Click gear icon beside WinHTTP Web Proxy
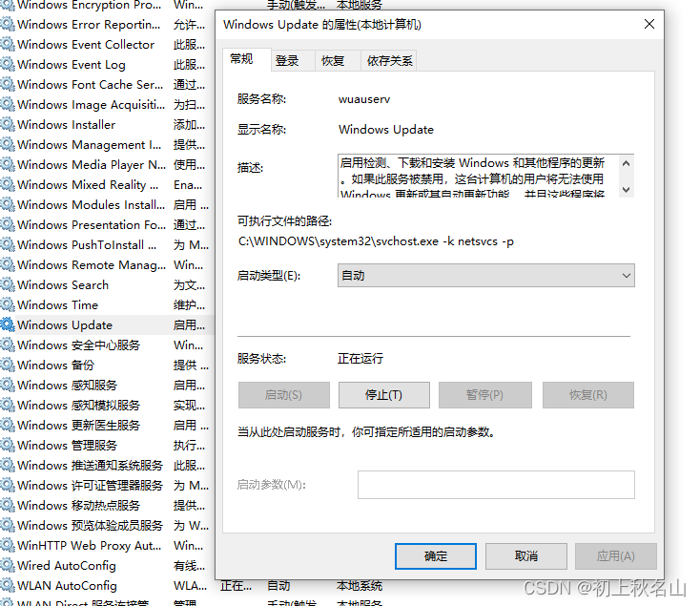The height and width of the screenshot is (606, 700). (8, 545)
